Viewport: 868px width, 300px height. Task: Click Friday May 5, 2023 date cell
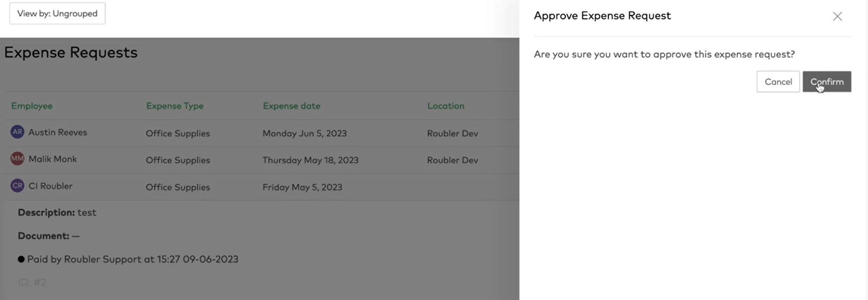[302, 187]
